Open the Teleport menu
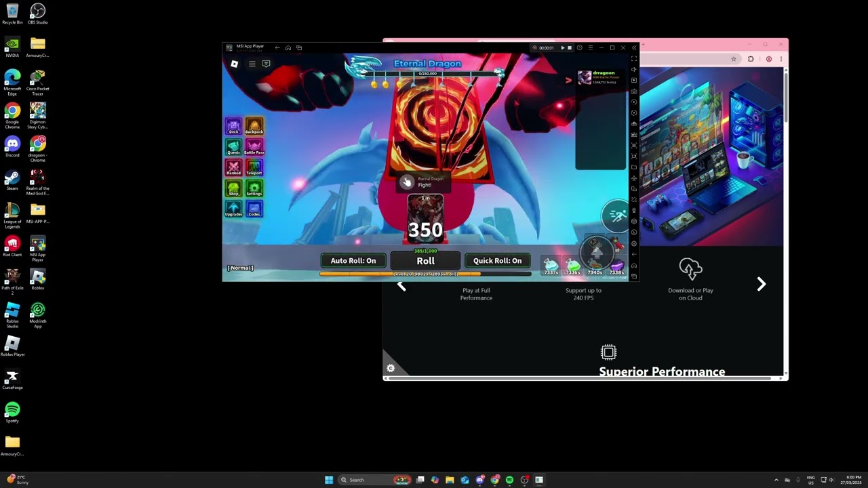This screenshot has width=868, height=488. 254,167
